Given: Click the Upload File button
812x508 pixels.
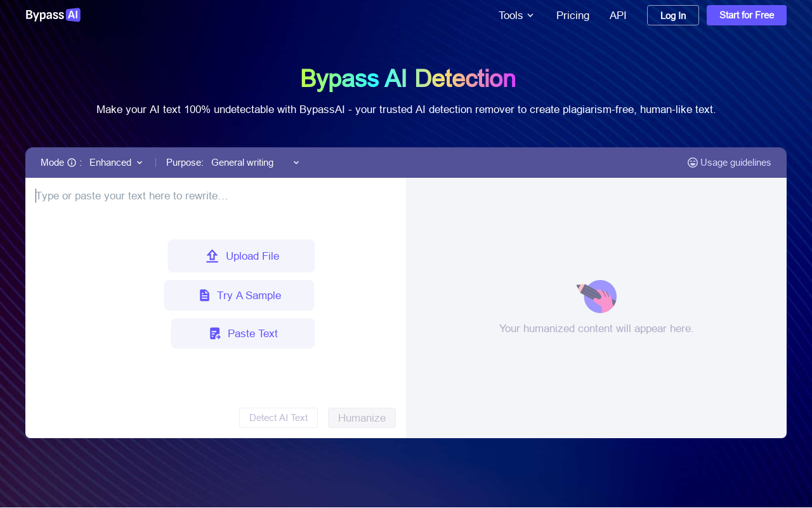Looking at the screenshot, I should pos(241,256).
